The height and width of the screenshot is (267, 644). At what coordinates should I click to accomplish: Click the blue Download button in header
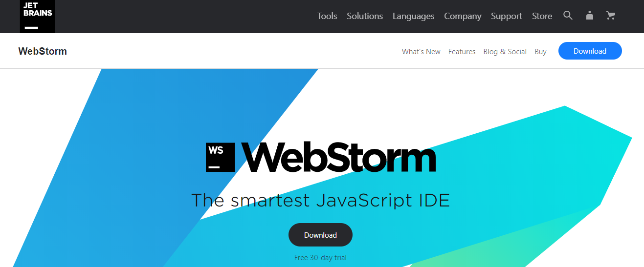pos(590,51)
